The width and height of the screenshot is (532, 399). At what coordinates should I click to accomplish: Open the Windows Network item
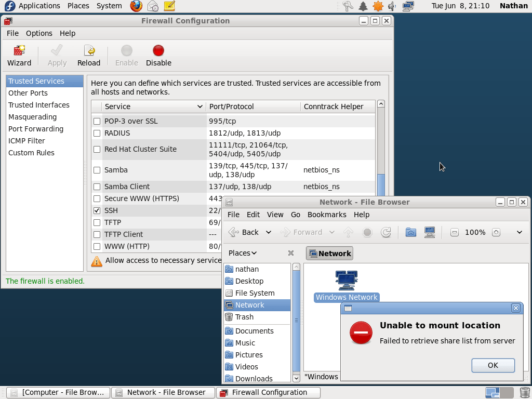point(346,281)
